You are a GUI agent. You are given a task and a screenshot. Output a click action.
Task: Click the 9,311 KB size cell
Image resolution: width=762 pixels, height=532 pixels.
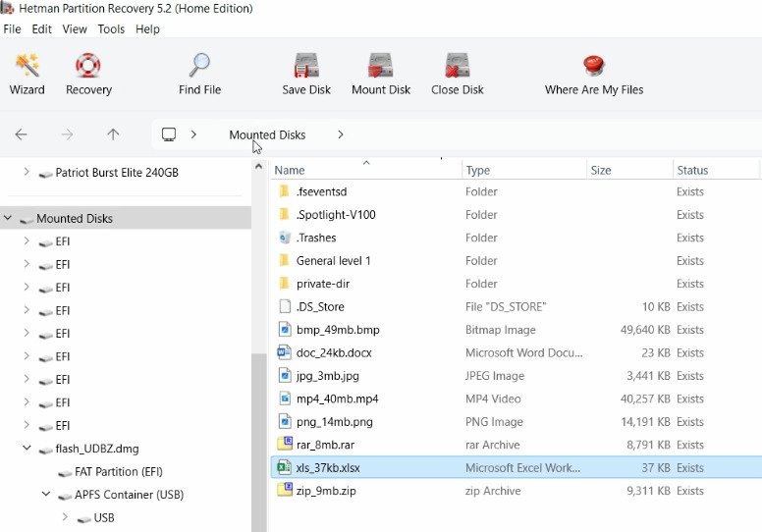(x=648, y=491)
